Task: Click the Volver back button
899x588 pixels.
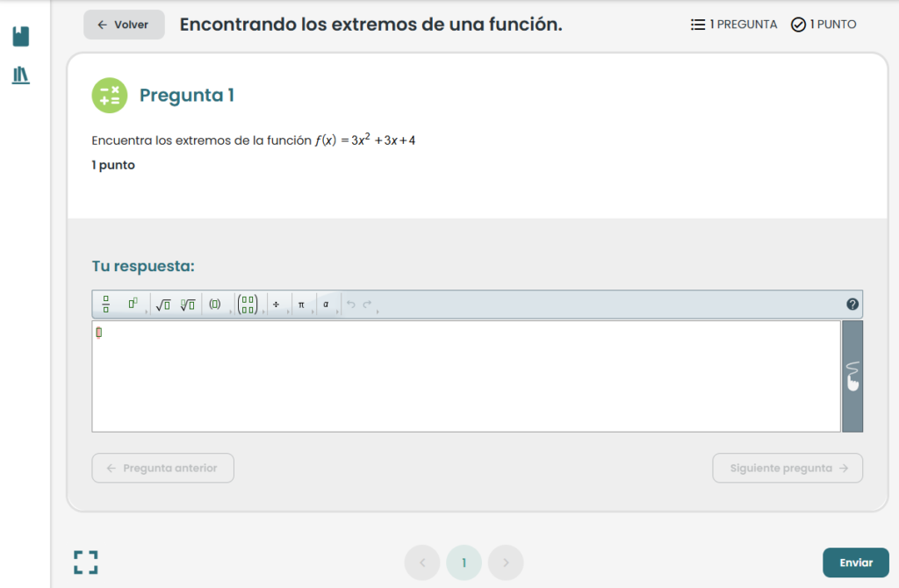Action: tap(124, 25)
